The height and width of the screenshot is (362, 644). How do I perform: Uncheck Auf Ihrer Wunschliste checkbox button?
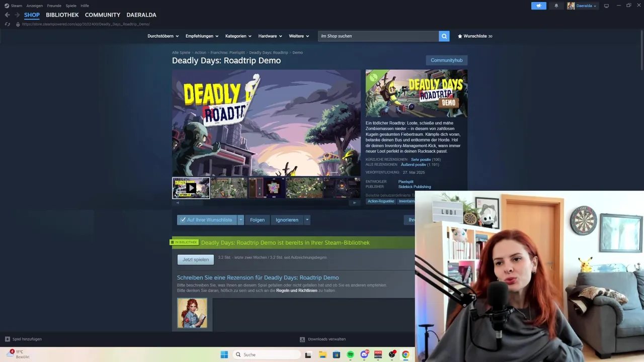pyautogui.click(x=207, y=220)
